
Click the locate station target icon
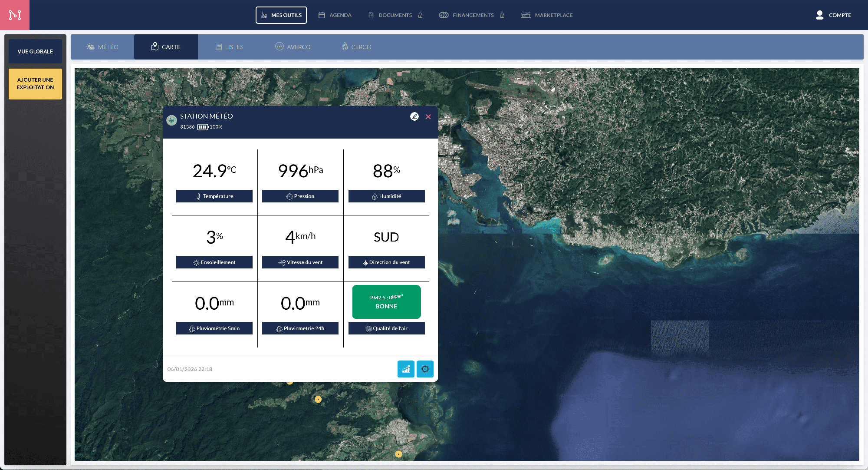[x=425, y=369]
